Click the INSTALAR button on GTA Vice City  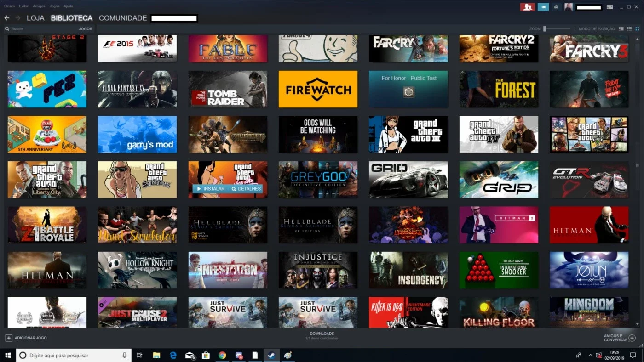pyautogui.click(x=211, y=189)
